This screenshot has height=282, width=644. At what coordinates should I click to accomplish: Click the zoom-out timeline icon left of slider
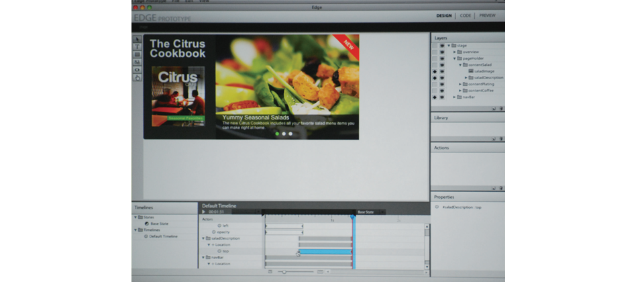270,272
